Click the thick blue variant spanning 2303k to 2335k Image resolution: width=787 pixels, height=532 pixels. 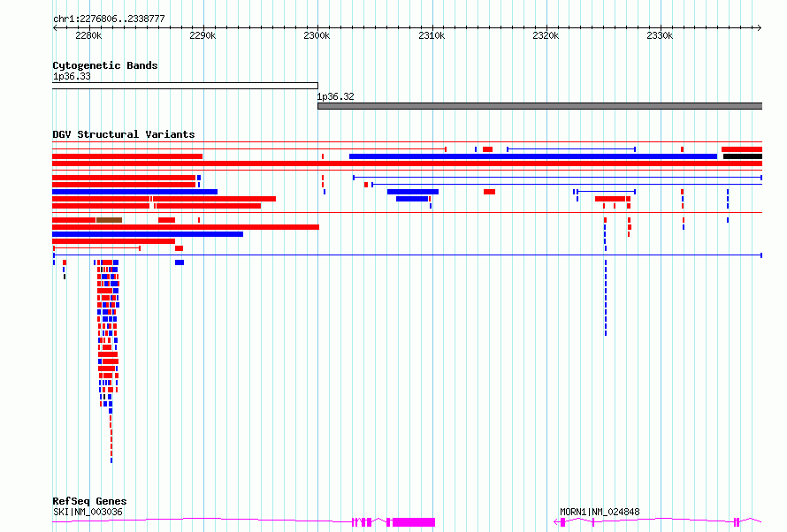click(533, 156)
